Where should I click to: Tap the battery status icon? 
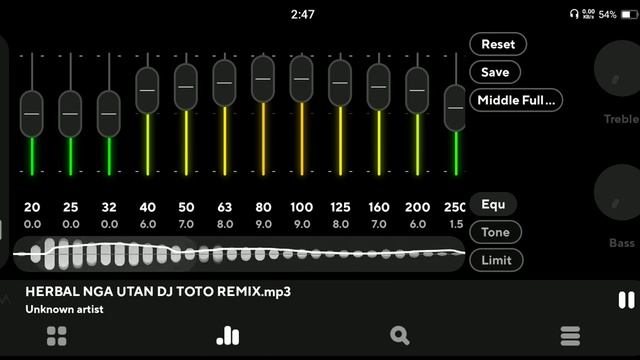pos(628,15)
